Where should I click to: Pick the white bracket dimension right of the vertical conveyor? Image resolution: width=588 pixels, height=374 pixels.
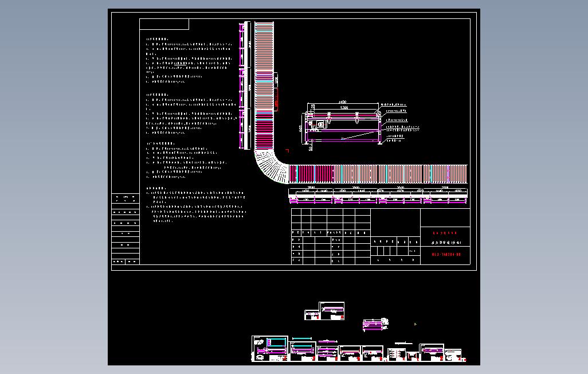276,80
